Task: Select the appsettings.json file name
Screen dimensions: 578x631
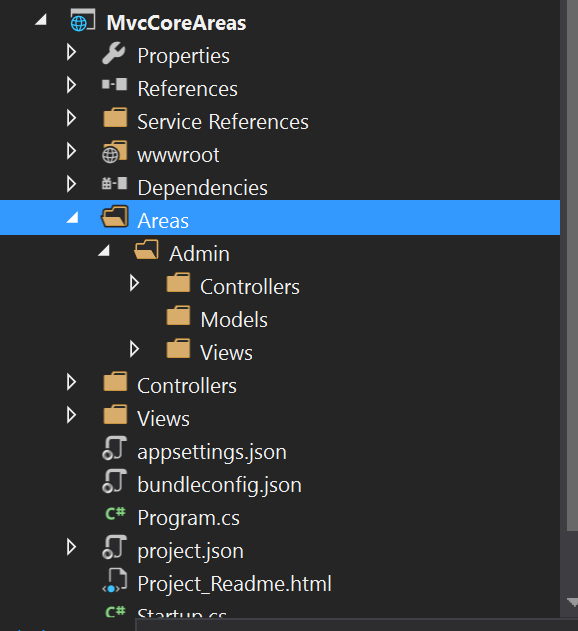Action: pos(212,453)
